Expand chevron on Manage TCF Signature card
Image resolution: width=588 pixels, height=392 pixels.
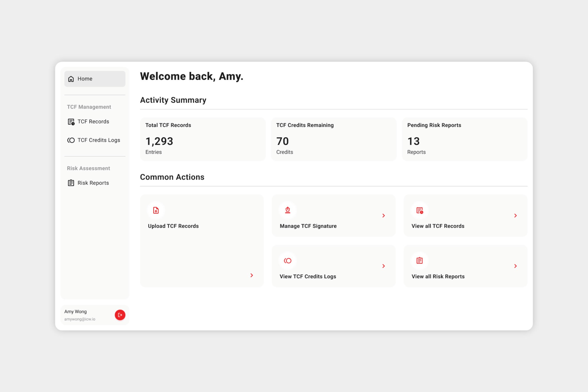click(x=384, y=216)
